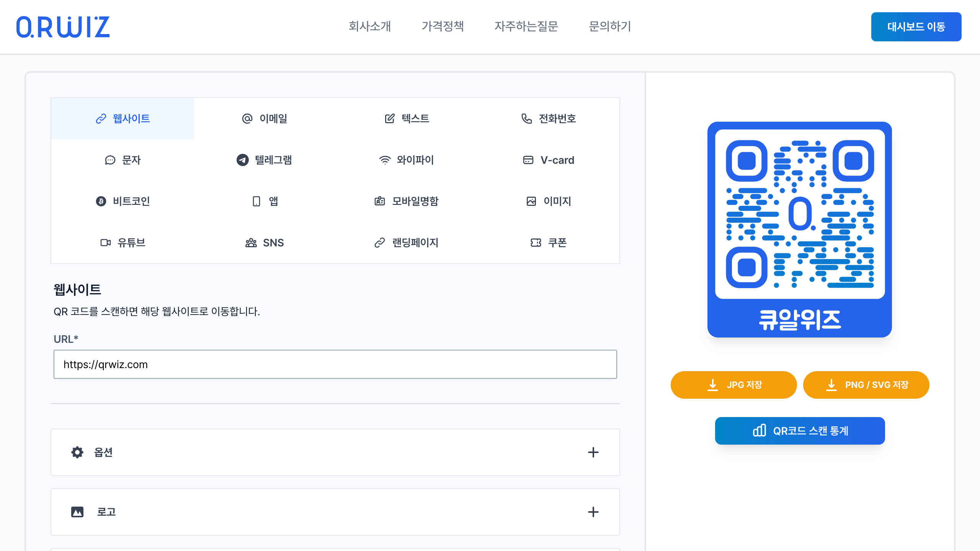Click 자주하는질문 menu item
Viewport: 980px width, 551px height.
526,26
